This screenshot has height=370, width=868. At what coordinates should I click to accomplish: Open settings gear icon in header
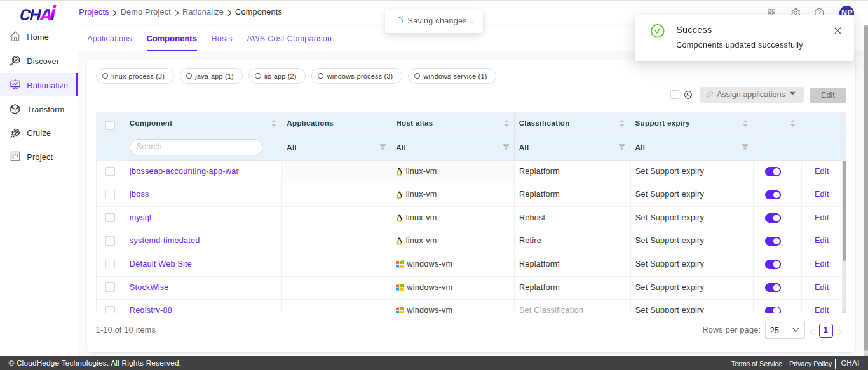(796, 13)
